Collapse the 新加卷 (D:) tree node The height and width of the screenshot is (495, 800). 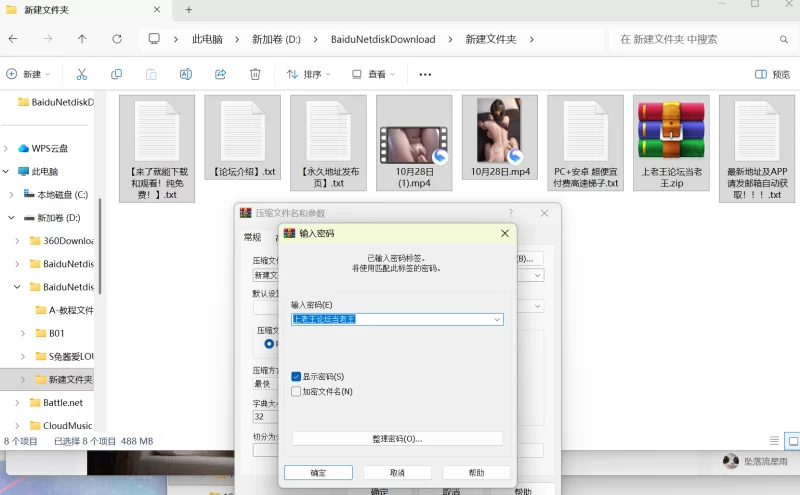[11, 217]
